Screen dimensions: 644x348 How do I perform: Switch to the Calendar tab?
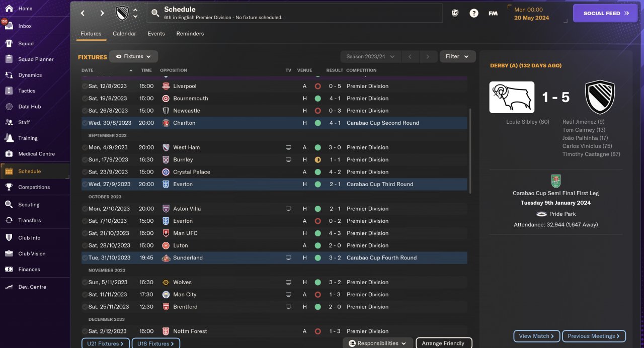click(124, 34)
